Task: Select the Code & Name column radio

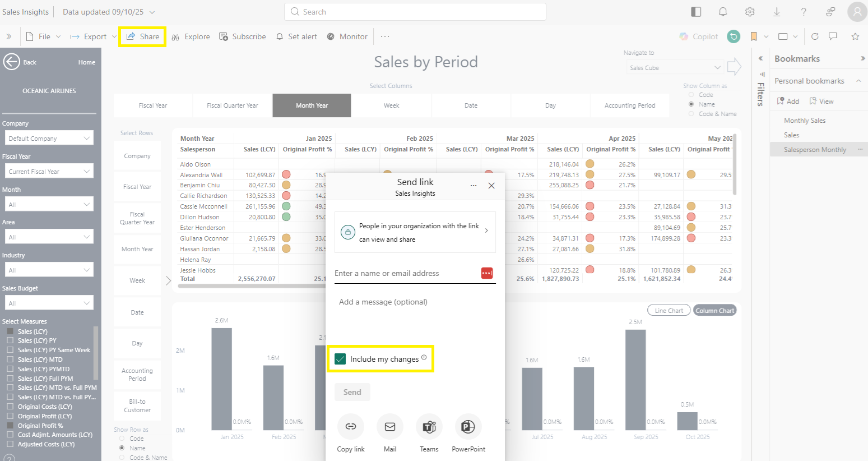Action: (691, 114)
